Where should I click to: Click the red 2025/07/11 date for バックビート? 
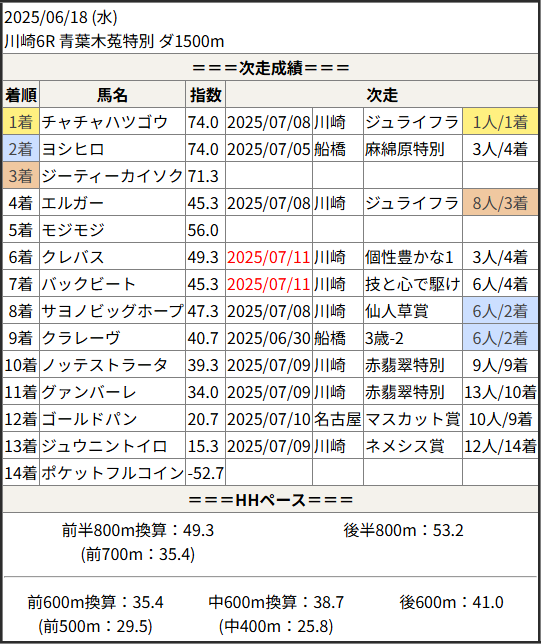[x=269, y=284]
